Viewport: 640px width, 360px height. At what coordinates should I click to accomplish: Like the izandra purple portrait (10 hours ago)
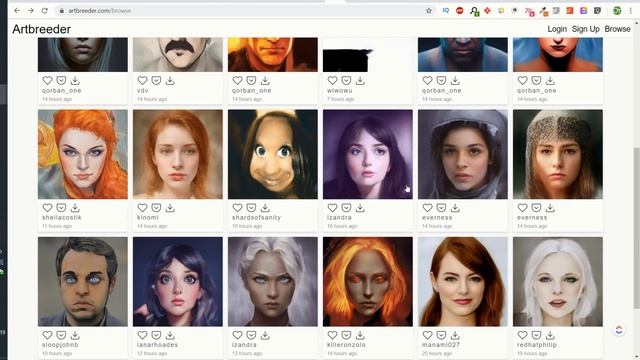pos(333,208)
